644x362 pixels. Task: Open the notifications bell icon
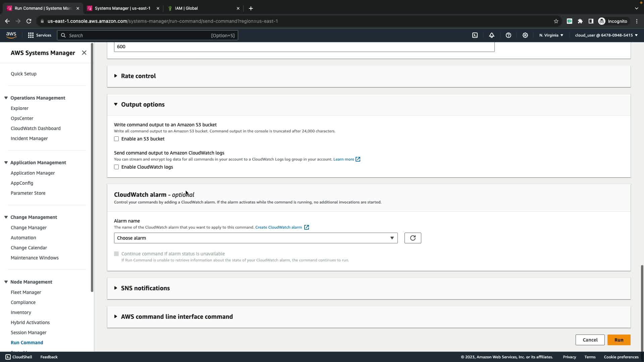pos(492,35)
